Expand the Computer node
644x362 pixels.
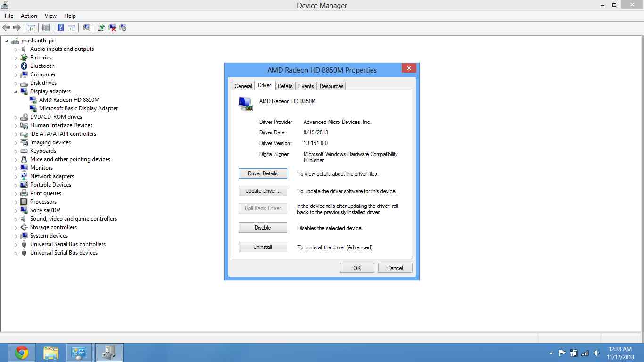coord(16,75)
